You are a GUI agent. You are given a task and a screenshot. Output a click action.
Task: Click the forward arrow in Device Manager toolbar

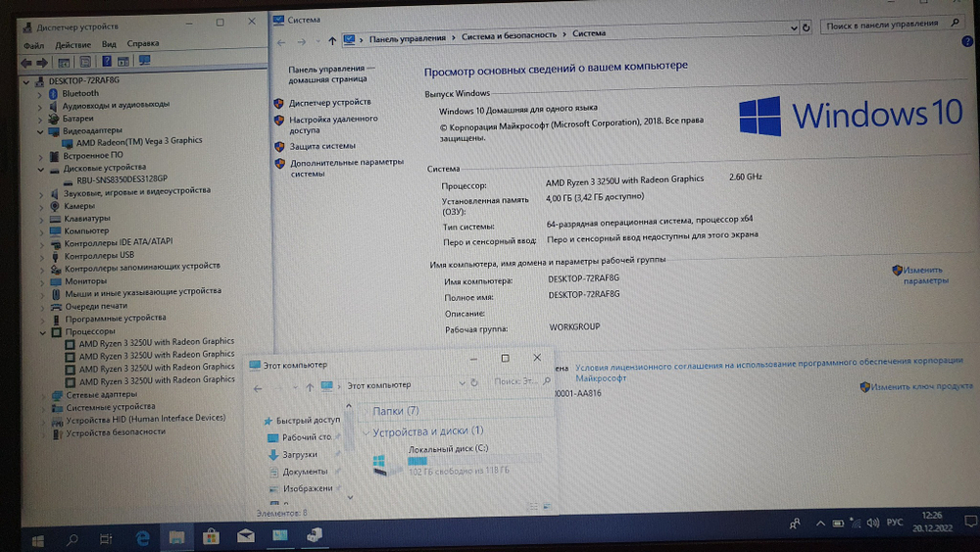click(x=42, y=63)
